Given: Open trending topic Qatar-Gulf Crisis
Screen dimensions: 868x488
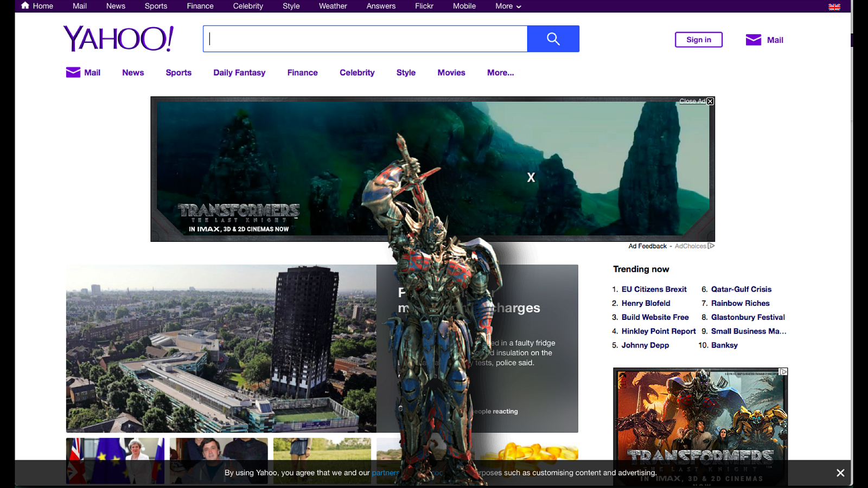Looking at the screenshot, I should pyautogui.click(x=742, y=290).
